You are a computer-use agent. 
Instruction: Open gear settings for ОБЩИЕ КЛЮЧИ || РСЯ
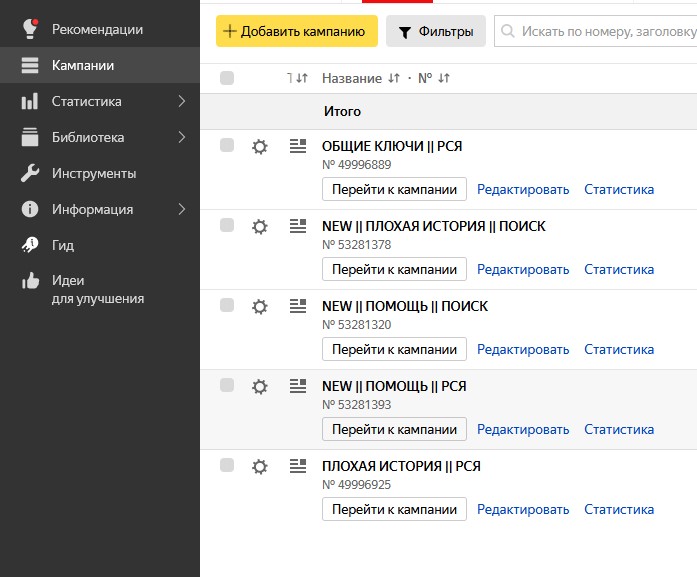pos(260,147)
